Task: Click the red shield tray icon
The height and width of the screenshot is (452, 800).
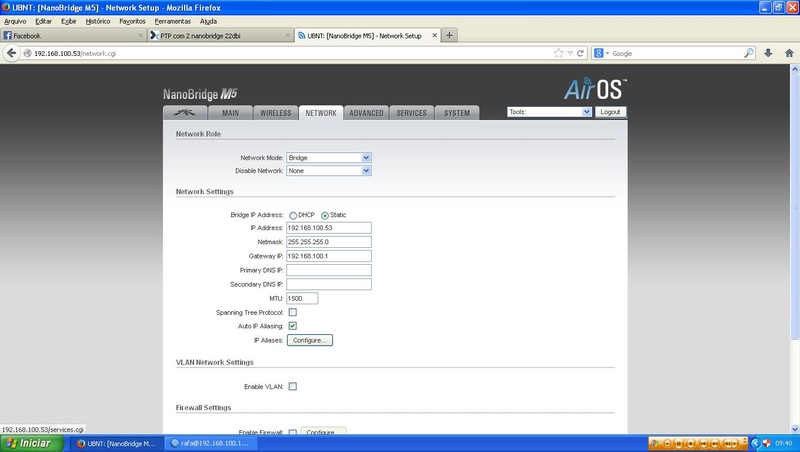Action: click(x=766, y=443)
